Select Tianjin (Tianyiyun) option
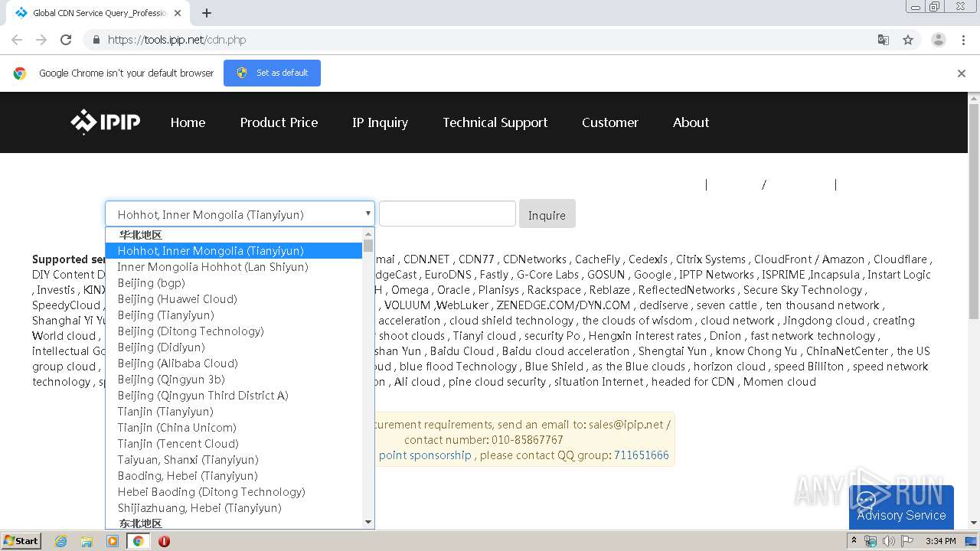Image resolution: width=980 pixels, height=551 pixels. 234,411
